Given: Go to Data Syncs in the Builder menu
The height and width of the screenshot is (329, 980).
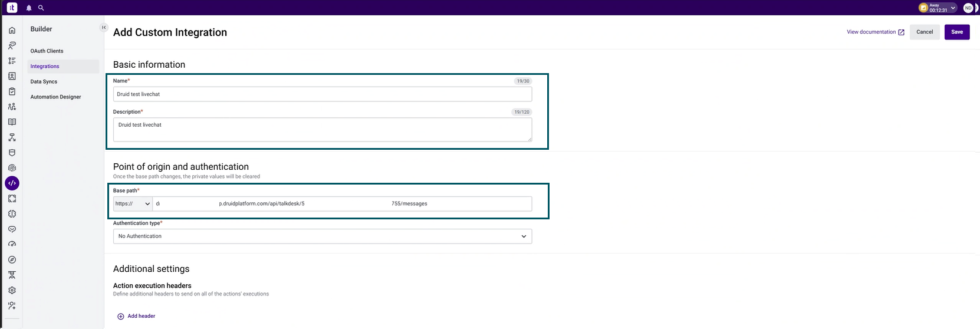Looking at the screenshot, I should pyautogui.click(x=44, y=82).
